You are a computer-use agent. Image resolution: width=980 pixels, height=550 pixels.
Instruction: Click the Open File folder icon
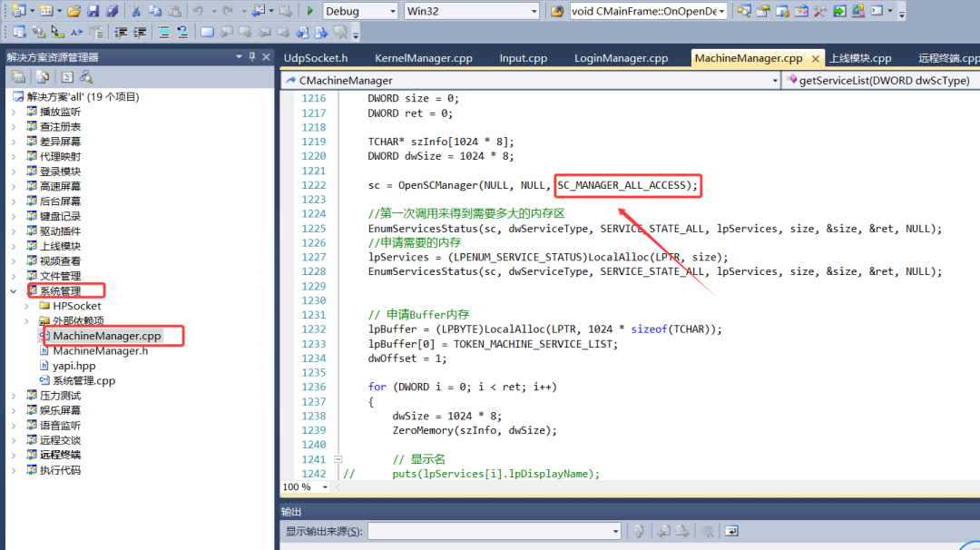coord(73,11)
